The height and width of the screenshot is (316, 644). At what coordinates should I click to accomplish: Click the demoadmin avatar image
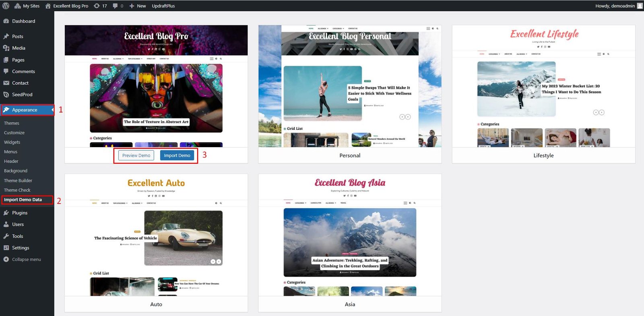point(640,6)
